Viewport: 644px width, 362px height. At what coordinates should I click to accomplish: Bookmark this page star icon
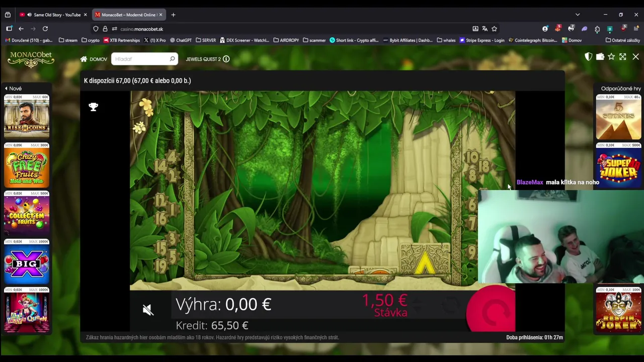tap(494, 29)
